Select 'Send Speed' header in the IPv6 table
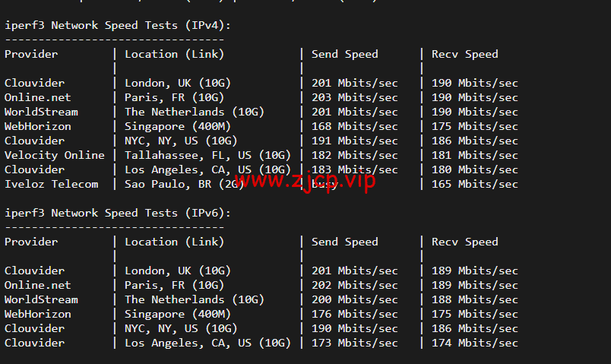611x364 pixels. tap(345, 242)
